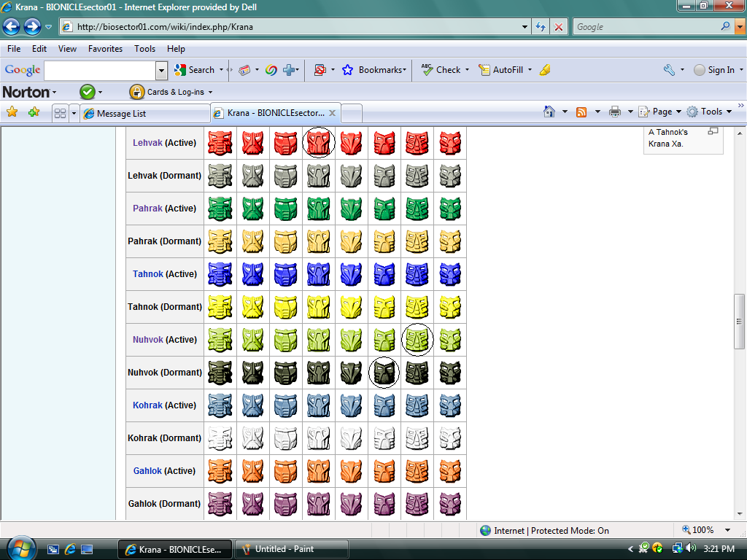This screenshot has width=747, height=560.
Task: Enlarge the Tahnok's Krana Xa thumbnail icon
Action: (x=713, y=131)
